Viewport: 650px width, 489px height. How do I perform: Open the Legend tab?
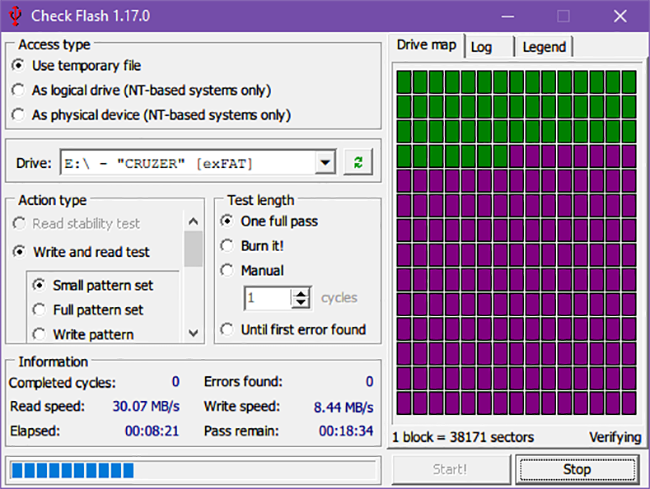tap(544, 47)
